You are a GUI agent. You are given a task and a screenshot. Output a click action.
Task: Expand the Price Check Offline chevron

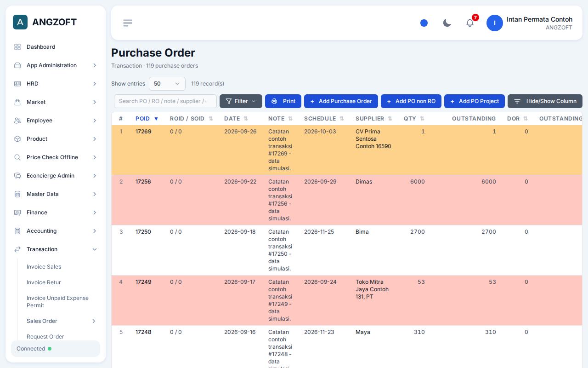pyautogui.click(x=95, y=157)
